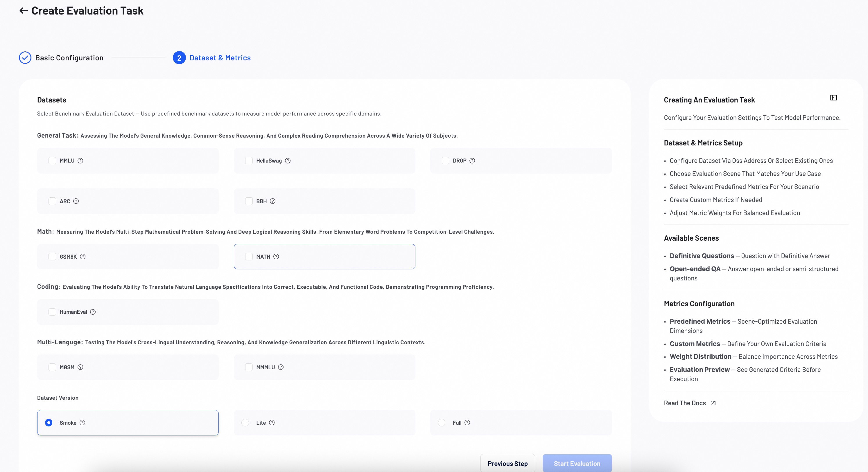Collapse the Creating An Evaluation Task help panel
The image size is (868, 472).
pos(833,98)
